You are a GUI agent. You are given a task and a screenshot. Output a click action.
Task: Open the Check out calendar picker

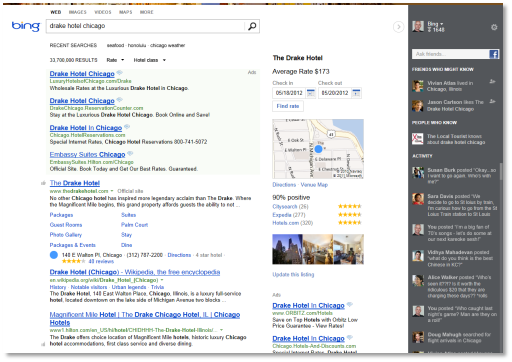[356, 93]
